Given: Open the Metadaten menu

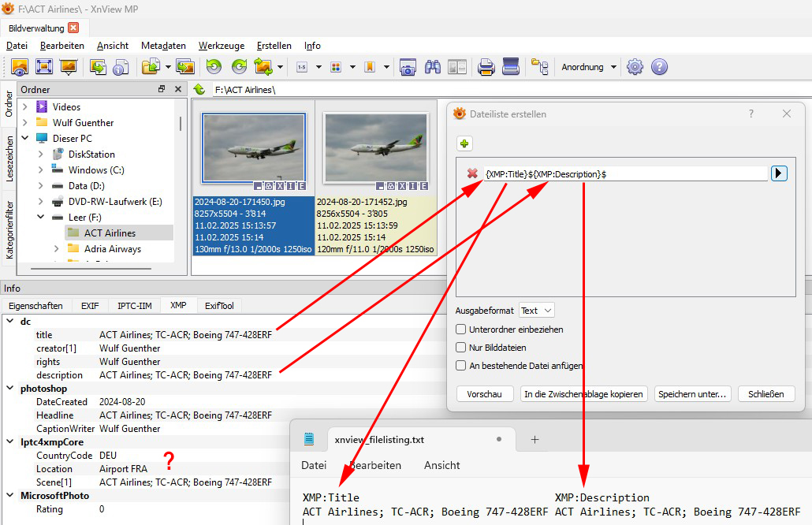Looking at the screenshot, I should point(163,46).
